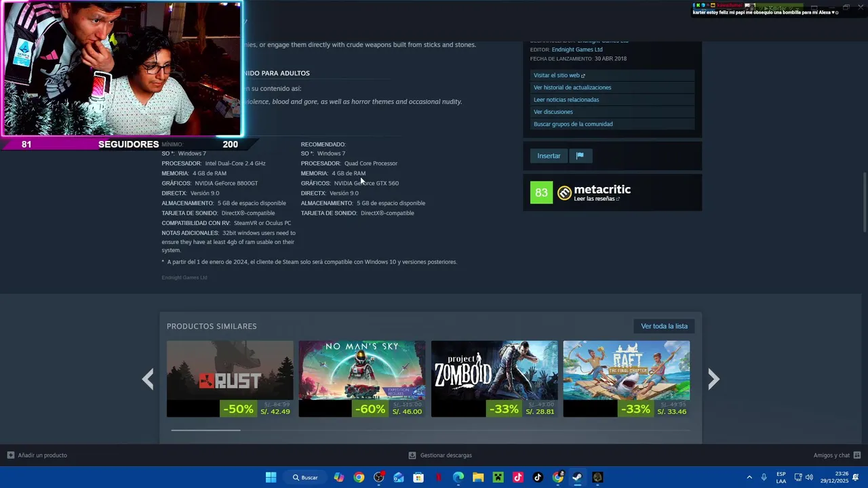Viewport: 868px width, 488px height.
Task: Open the ESP LAA input language switcher
Action: (781, 477)
